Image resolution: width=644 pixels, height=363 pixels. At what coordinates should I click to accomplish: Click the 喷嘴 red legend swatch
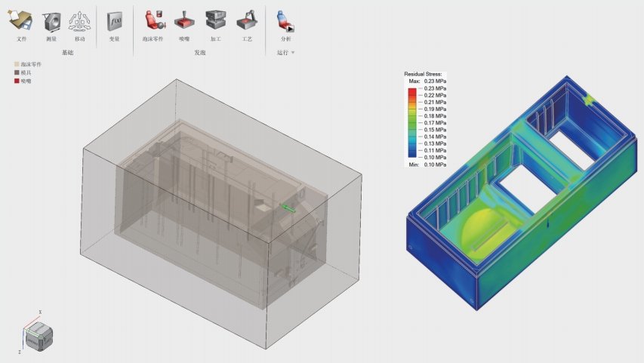point(17,81)
